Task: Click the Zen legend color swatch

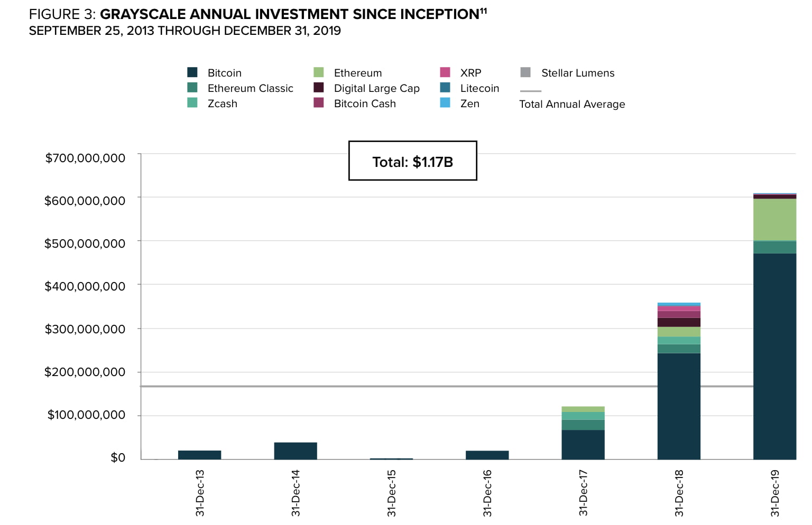Action: (445, 103)
